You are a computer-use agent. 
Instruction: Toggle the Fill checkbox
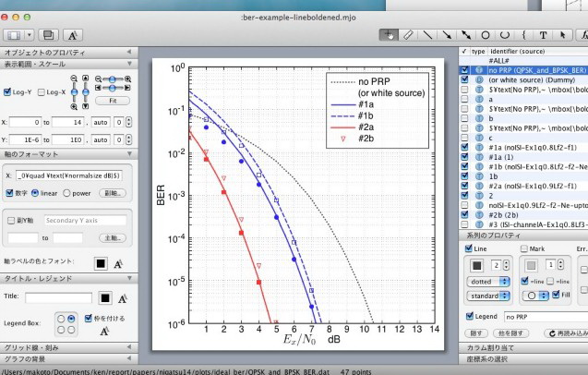pyautogui.click(x=556, y=295)
